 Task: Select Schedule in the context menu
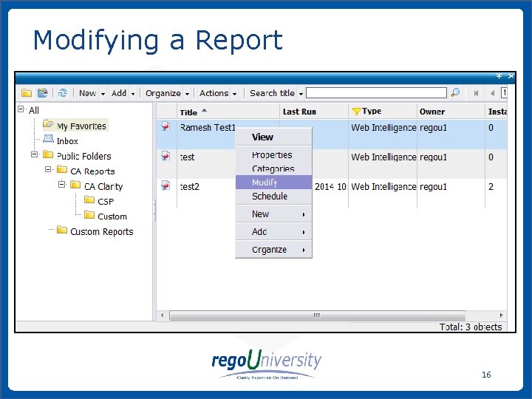pyautogui.click(x=273, y=196)
